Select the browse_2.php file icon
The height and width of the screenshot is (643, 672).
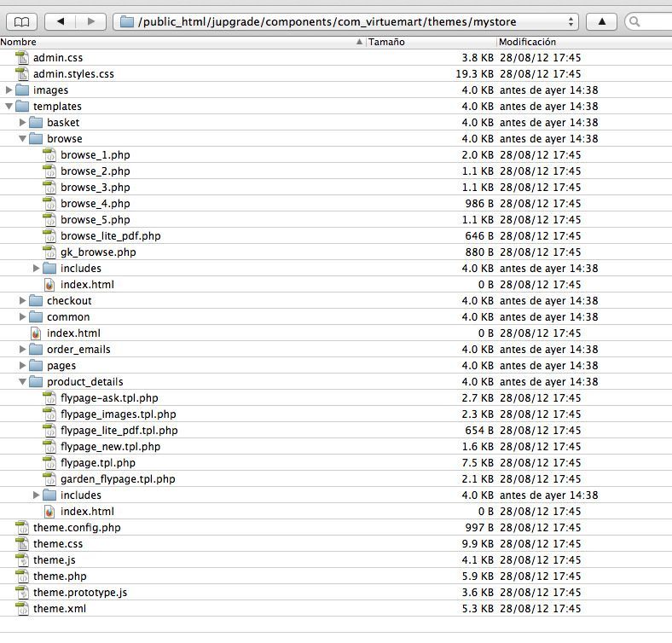coord(49,171)
